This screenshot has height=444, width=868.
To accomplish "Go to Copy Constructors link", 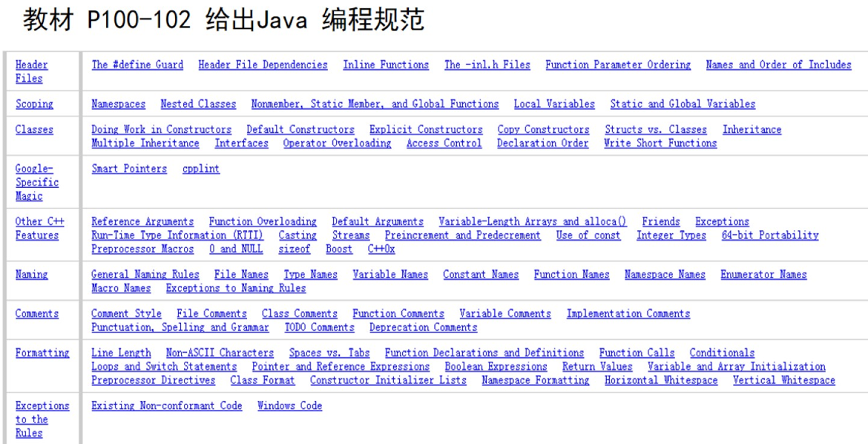I will 544,130.
